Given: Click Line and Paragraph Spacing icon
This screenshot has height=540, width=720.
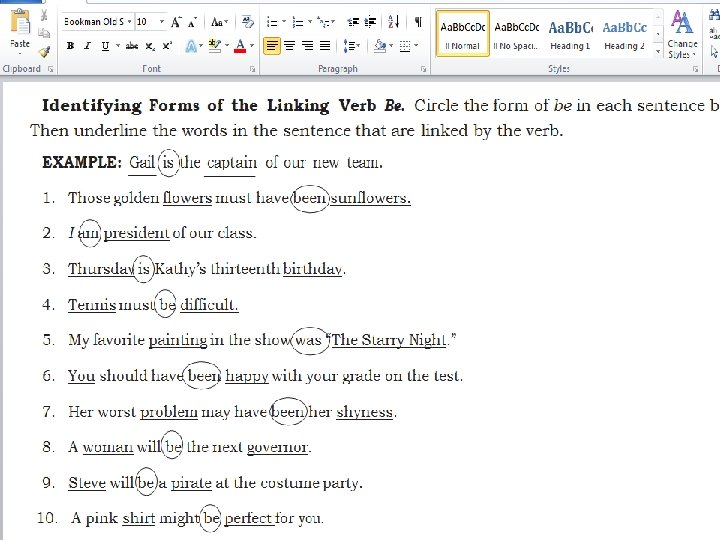Looking at the screenshot, I should pos(349,45).
